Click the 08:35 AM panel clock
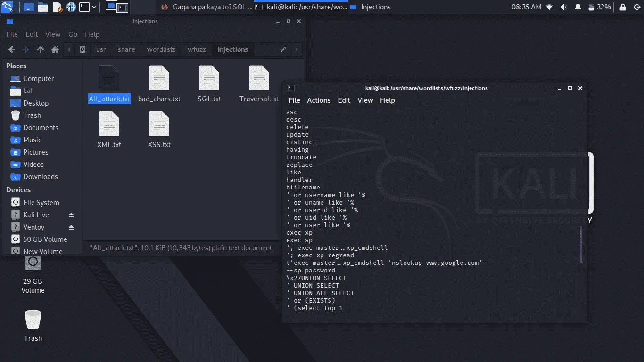Image resolution: width=644 pixels, height=362 pixels. pos(527,7)
